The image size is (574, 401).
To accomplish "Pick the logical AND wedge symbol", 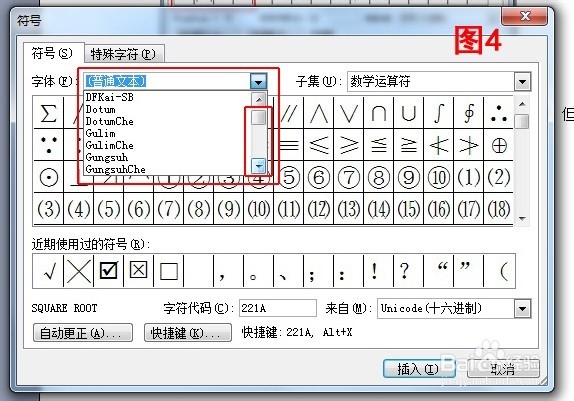I will coord(319,113).
